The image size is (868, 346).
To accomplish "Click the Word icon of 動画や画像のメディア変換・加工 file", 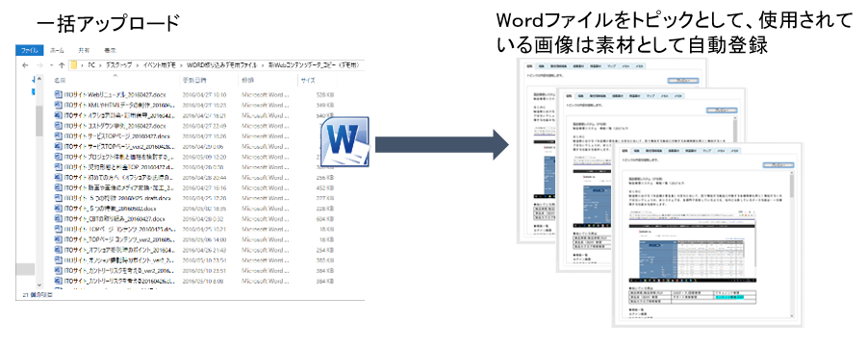I will pyautogui.click(x=58, y=188).
